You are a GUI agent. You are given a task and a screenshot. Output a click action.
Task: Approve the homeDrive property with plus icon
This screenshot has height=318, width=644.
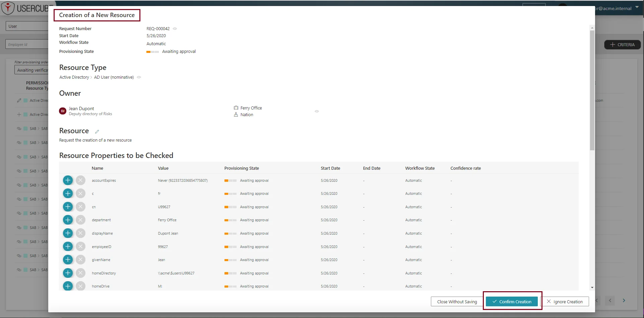(68, 286)
